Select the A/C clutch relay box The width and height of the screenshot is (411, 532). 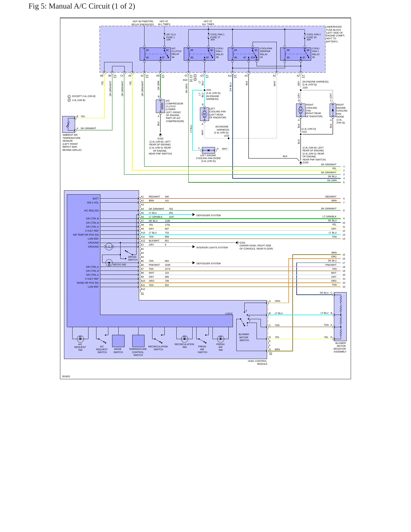click(155, 54)
